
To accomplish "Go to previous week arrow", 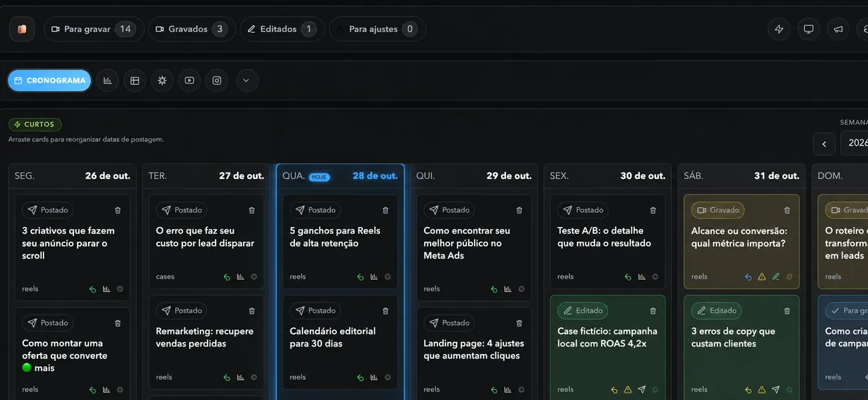I will (824, 144).
